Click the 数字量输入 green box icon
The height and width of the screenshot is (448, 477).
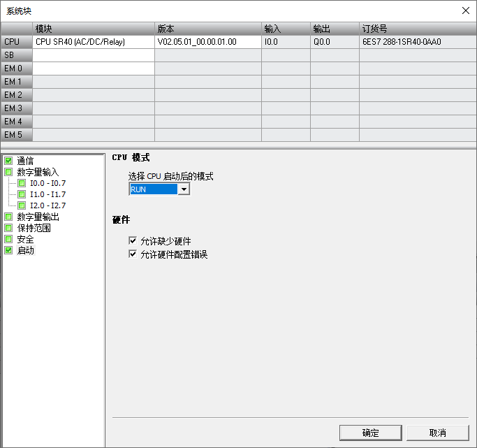(x=8, y=172)
